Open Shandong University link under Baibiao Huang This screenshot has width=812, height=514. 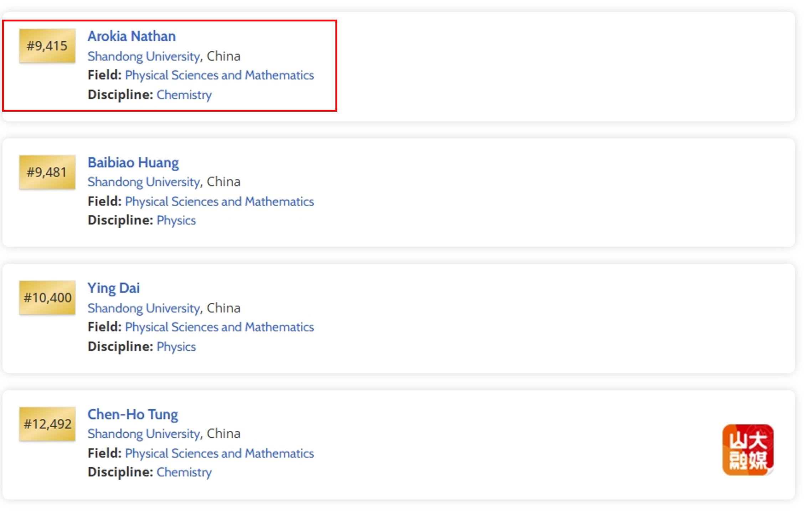click(x=144, y=182)
